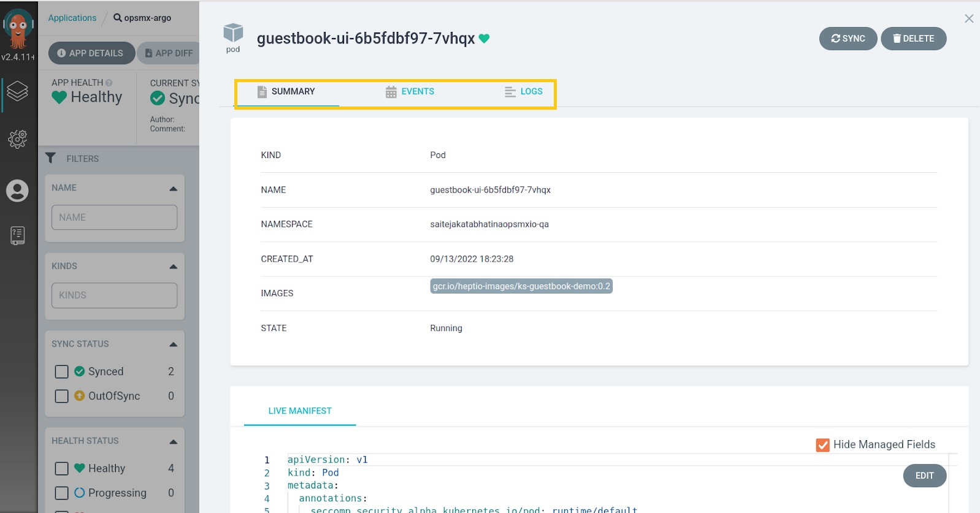Image resolution: width=980 pixels, height=513 pixels.
Task: Open Documentation icon in sidebar
Action: [x=18, y=235]
